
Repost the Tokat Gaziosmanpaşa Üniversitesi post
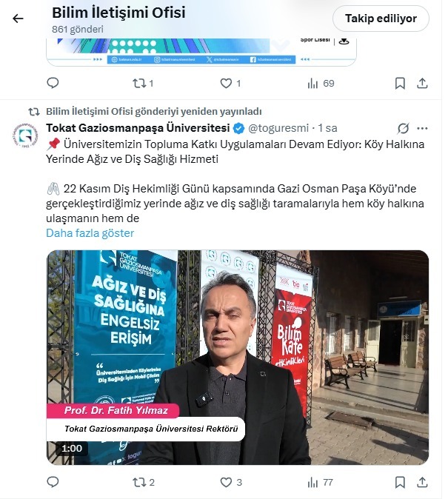click(x=143, y=482)
